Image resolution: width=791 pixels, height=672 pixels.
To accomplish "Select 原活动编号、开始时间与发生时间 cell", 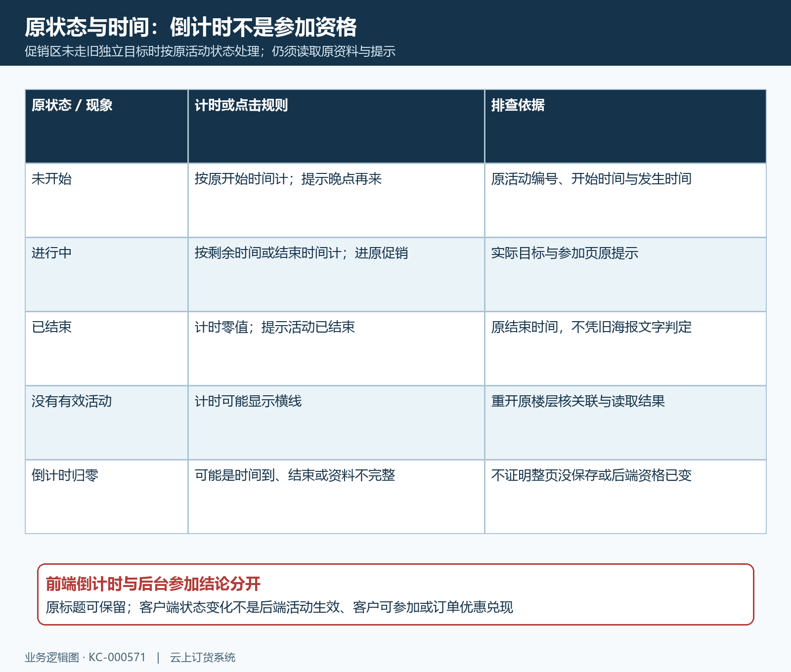I will 625,200.
